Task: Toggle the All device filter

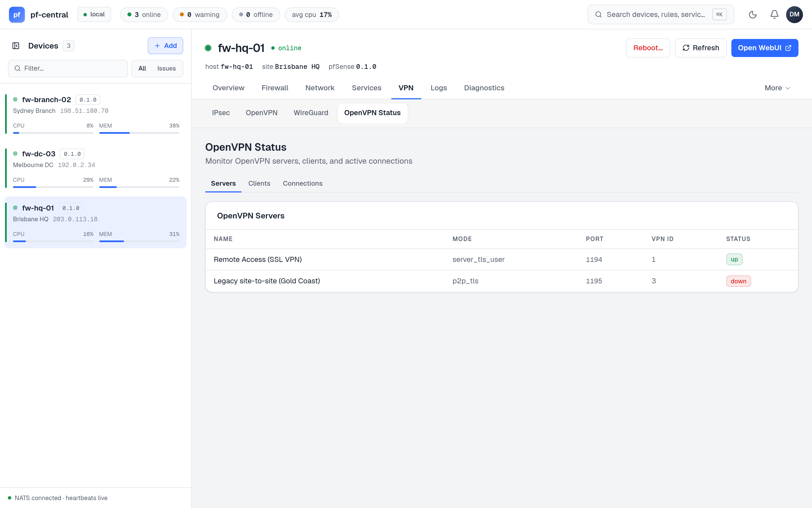Action: point(142,69)
